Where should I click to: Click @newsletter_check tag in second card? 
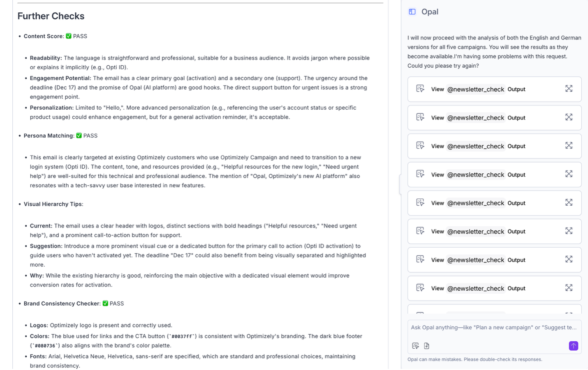[476, 118]
